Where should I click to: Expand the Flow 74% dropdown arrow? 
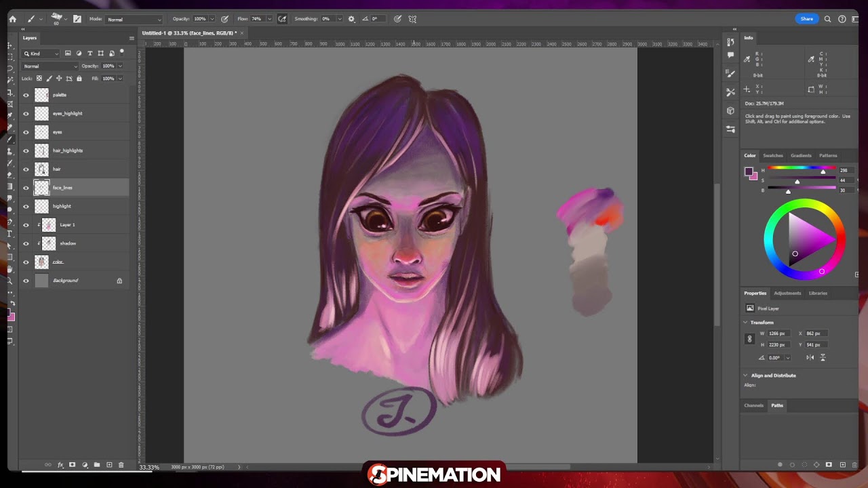269,19
